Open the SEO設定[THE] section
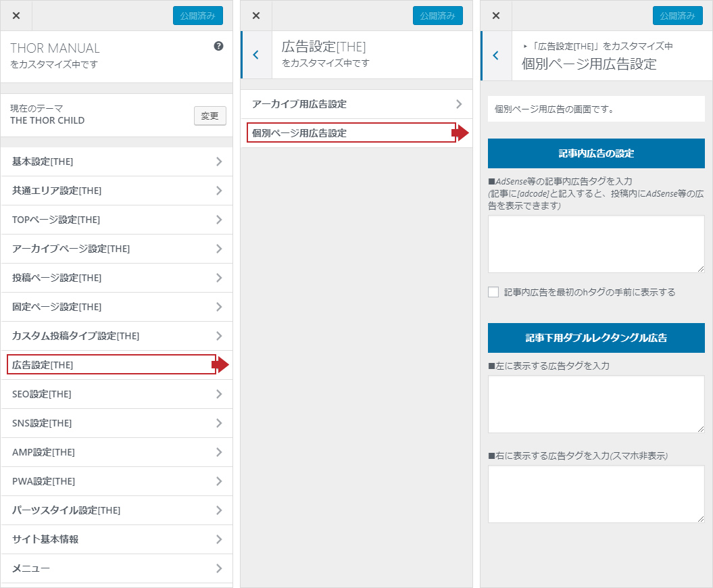 pos(116,394)
